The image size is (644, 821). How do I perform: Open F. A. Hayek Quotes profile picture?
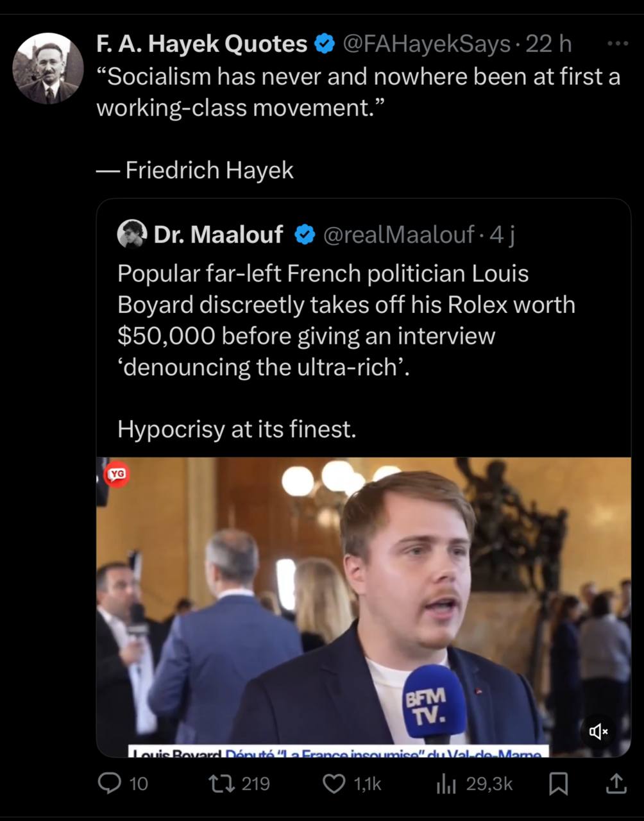click(x=49, y=68)
